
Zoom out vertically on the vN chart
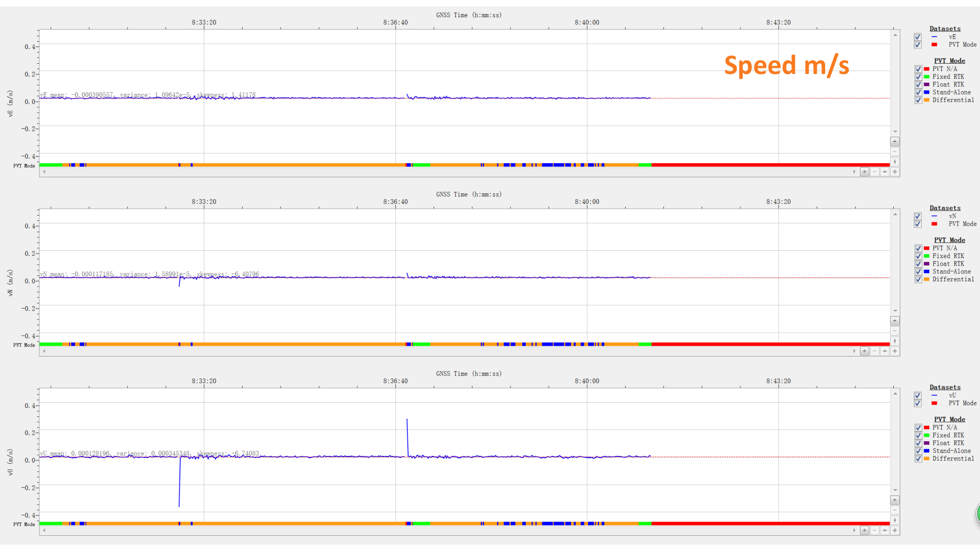[x=895, y=331]
